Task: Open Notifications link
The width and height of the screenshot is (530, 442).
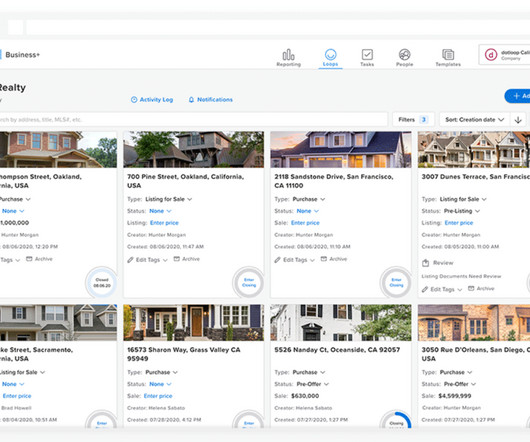Action: point(211,100)
